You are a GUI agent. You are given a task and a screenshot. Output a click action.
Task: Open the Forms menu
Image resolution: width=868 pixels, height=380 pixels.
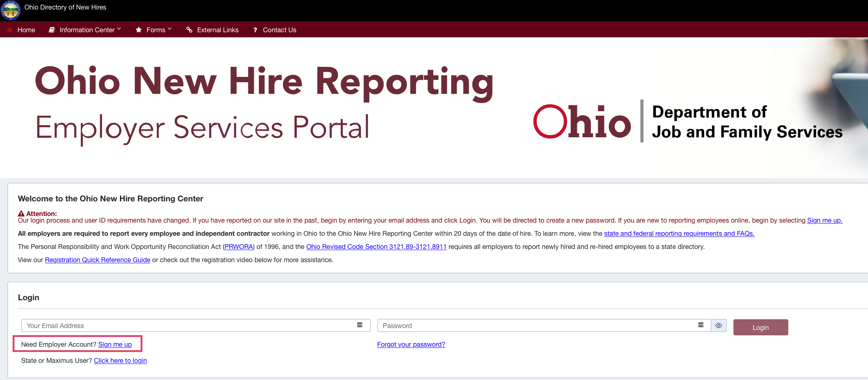(154, 30)
